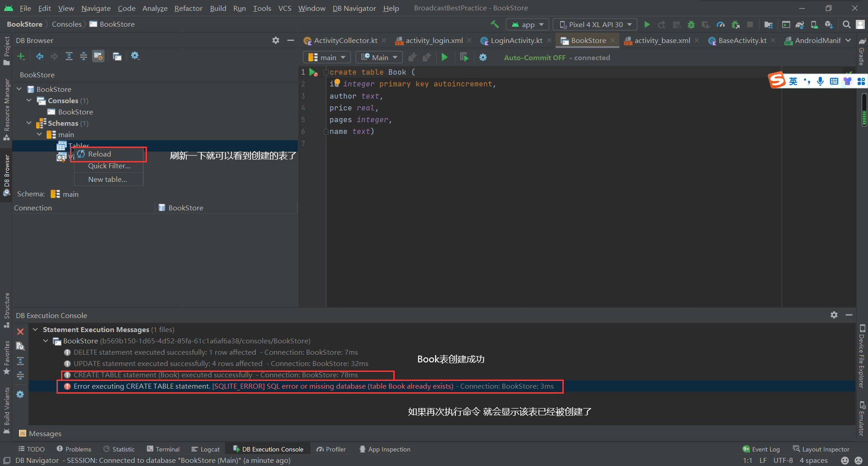868x466 pixels.
Task: Close the execution messages with red X
Action: point(20,332)
